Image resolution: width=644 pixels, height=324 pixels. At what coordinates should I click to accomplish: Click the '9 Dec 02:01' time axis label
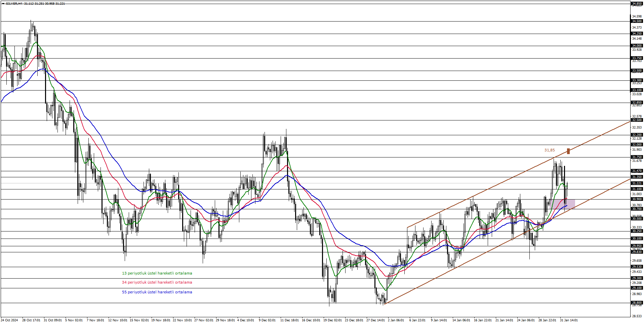tap(267, 320)
